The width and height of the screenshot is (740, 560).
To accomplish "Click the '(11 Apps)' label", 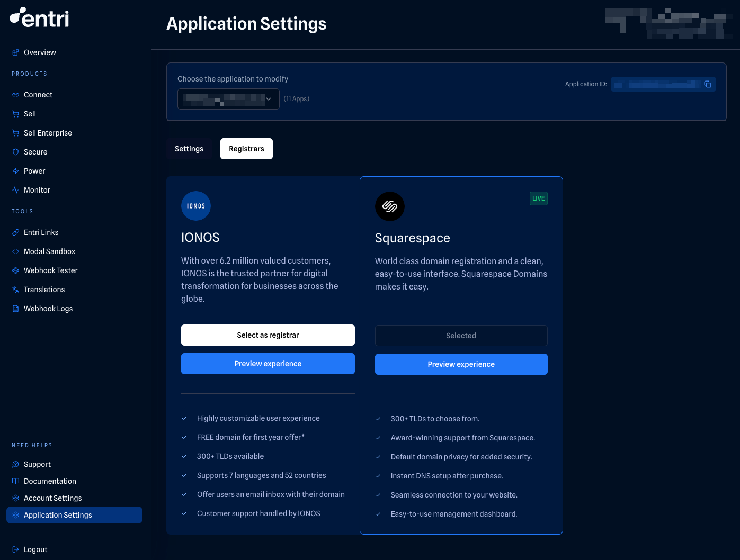I will (x=297, y=99).
